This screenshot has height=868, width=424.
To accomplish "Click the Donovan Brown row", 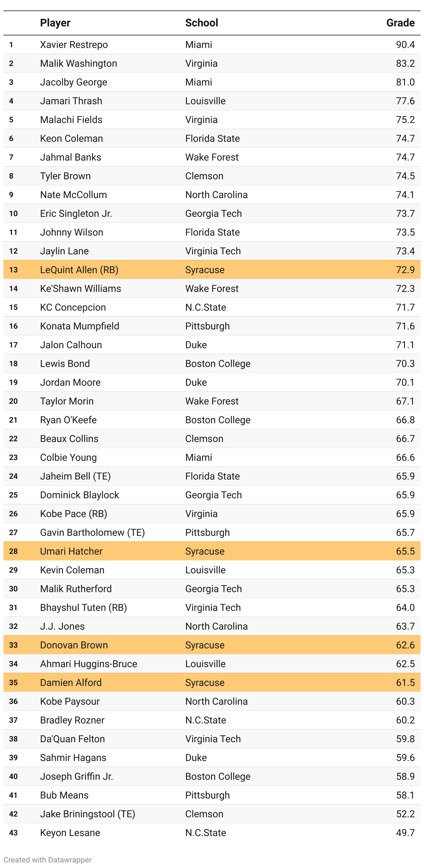I will 212,645.
